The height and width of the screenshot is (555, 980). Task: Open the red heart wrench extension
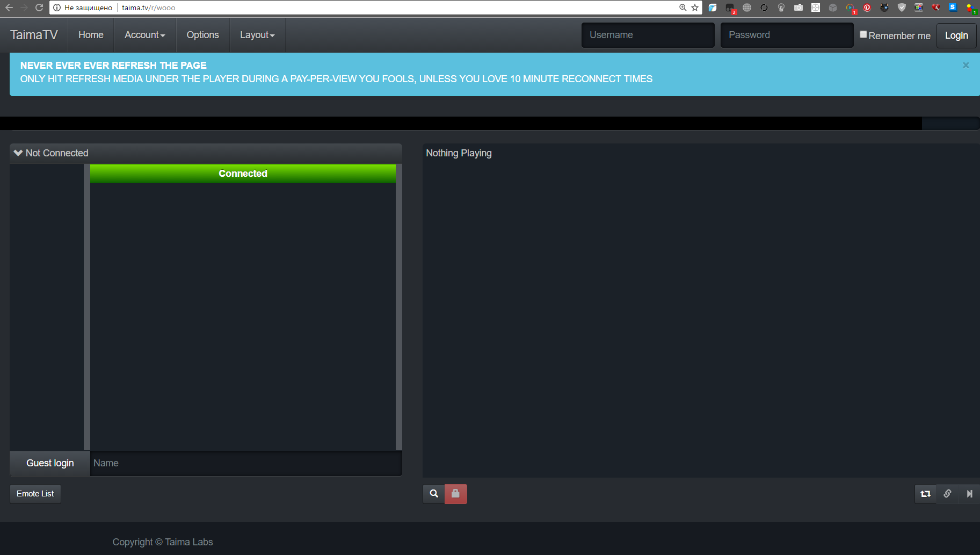[936, 8]
